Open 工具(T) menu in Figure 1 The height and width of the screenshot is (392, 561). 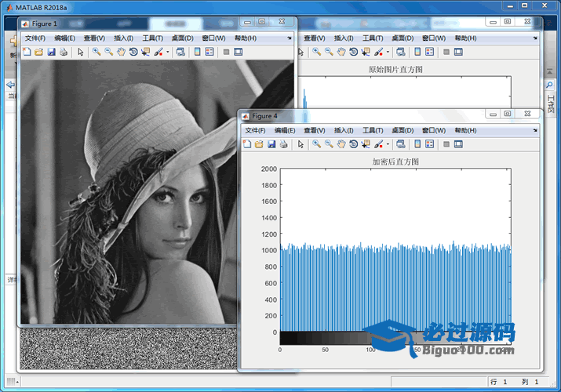click(153, 38)
